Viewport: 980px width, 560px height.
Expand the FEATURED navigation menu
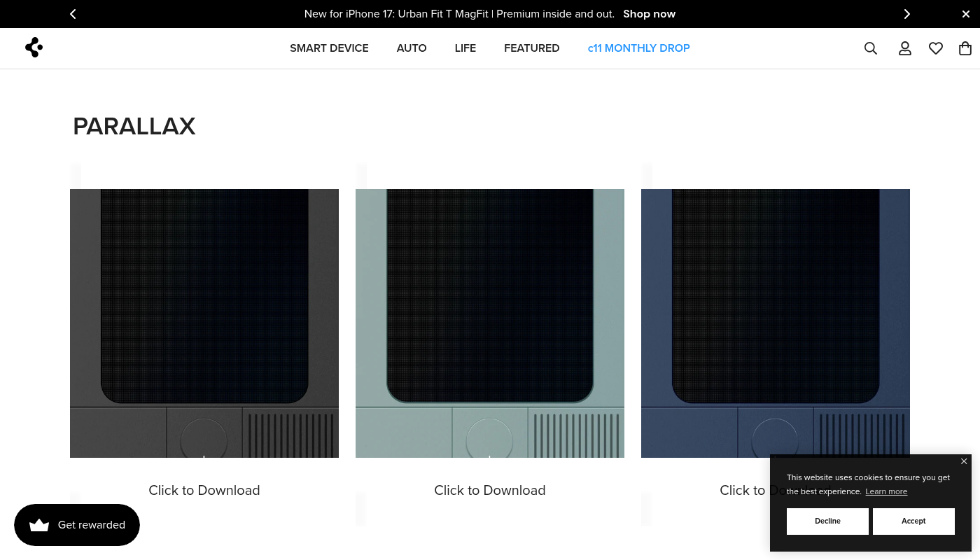pos(531,48)
